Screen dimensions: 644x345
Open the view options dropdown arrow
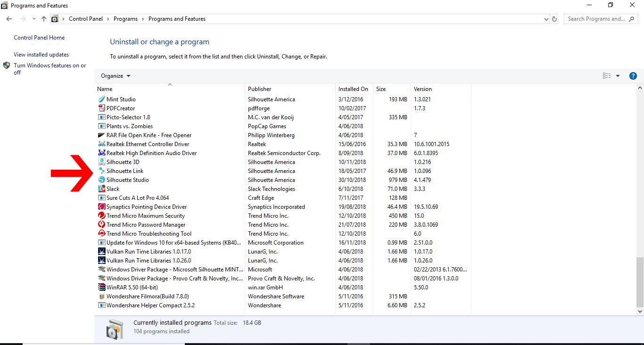pos(618,76)
